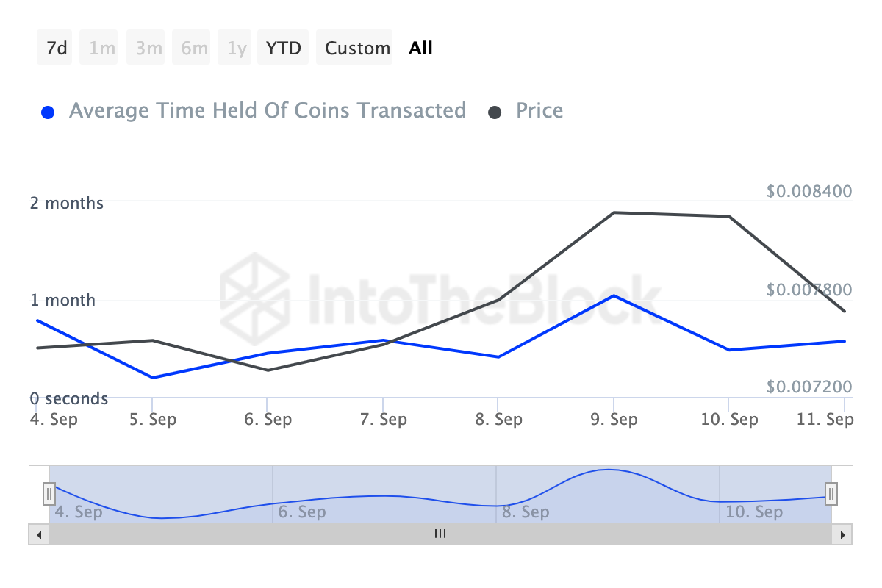Toggle the blue Average Time Held legend dot
Screen dimensions: 882x588
click(48, 112)
